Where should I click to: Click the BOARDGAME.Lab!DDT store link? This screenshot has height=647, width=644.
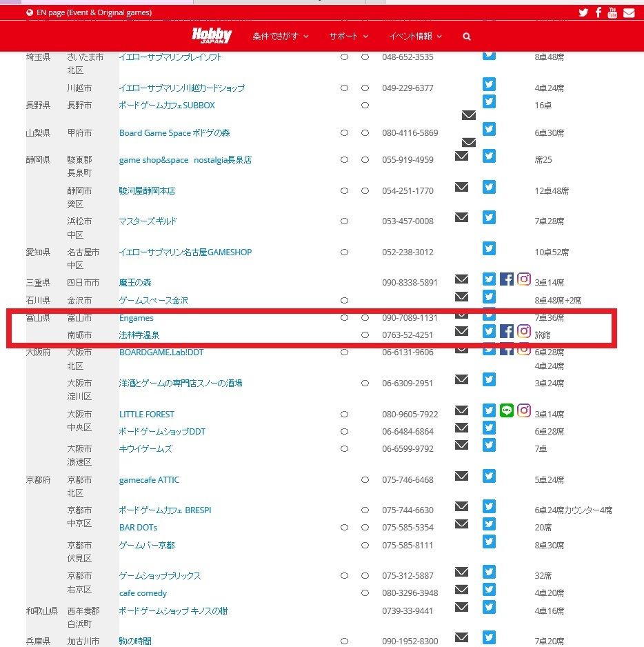[x=162, y=352]
